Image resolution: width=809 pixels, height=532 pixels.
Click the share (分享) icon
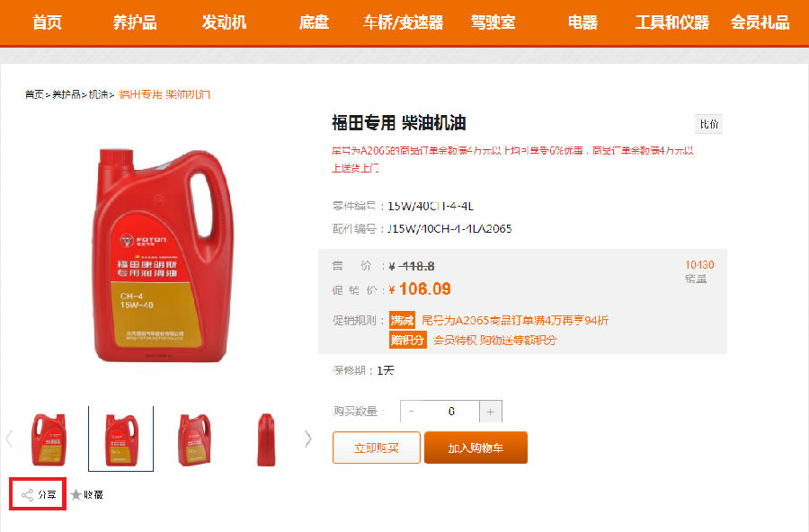(x=27, y=495)
